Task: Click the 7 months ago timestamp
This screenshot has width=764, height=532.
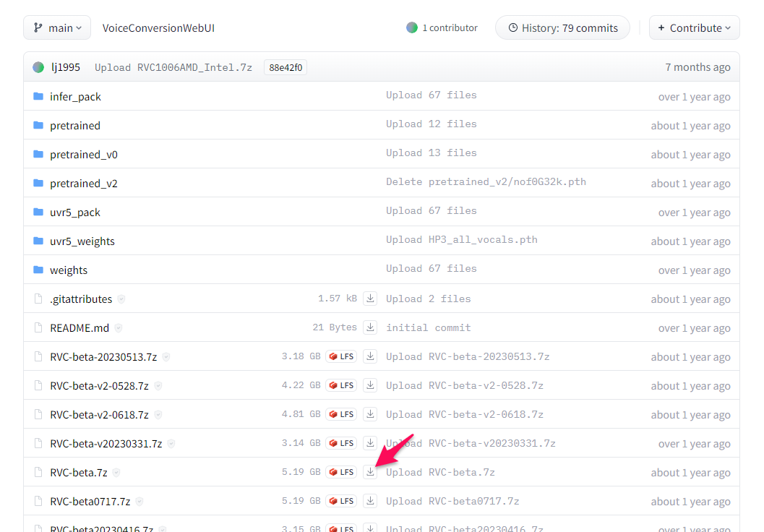Action: click(x=698, y=67)
